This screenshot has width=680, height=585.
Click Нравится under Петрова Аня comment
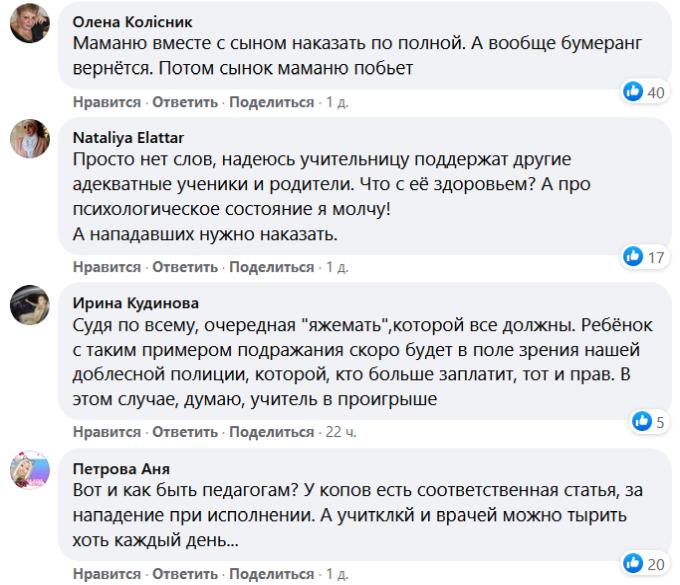pos(107,574)
